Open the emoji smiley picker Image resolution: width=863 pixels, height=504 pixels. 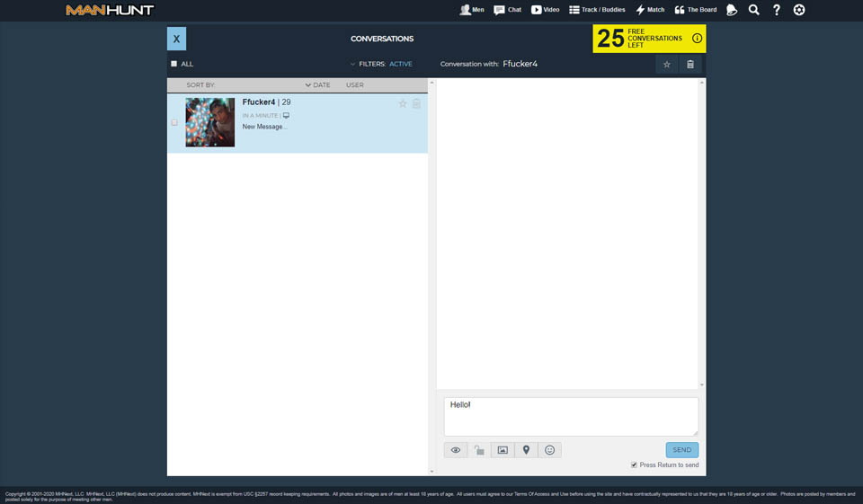549,450
